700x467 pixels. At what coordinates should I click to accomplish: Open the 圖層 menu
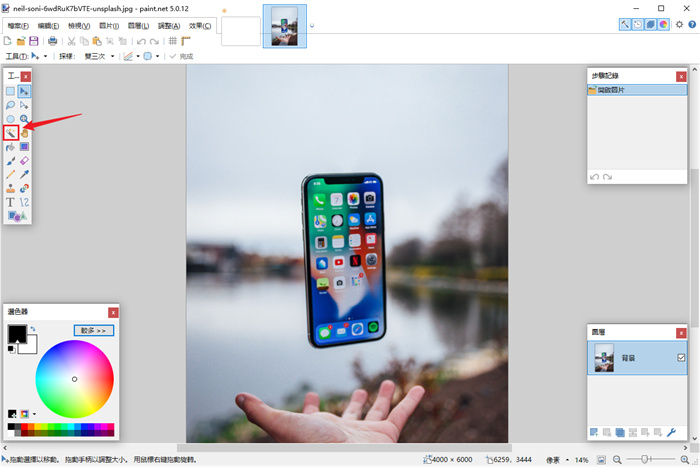point(137,25)
